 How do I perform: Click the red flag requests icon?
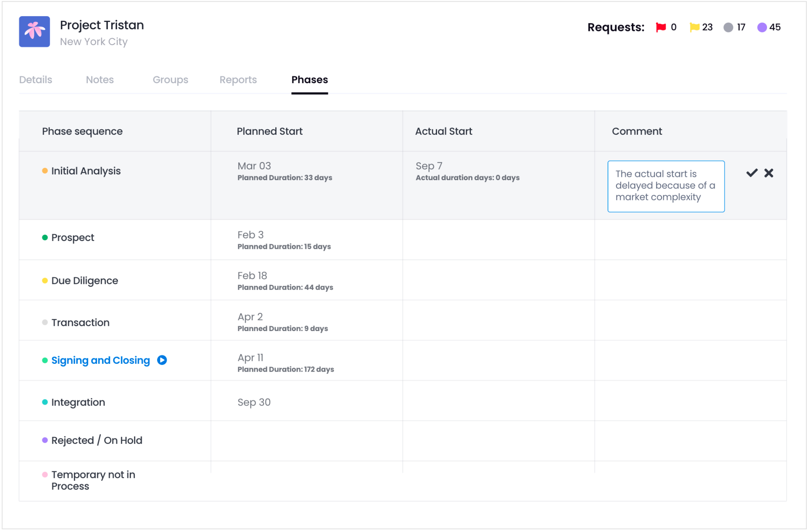click(661, 27)
